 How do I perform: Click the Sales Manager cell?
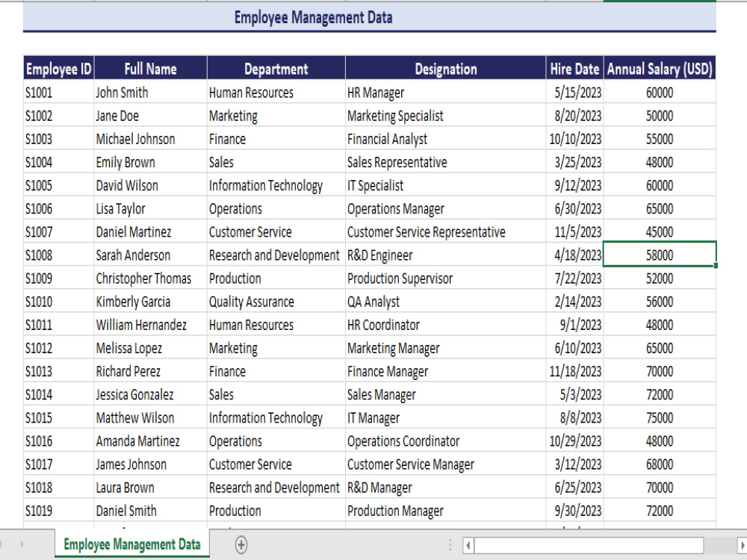pyautogui.click(x=445, y=395)
